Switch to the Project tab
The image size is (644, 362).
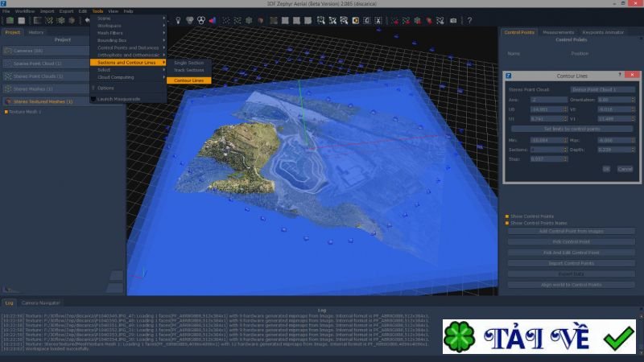pos(12,32)
